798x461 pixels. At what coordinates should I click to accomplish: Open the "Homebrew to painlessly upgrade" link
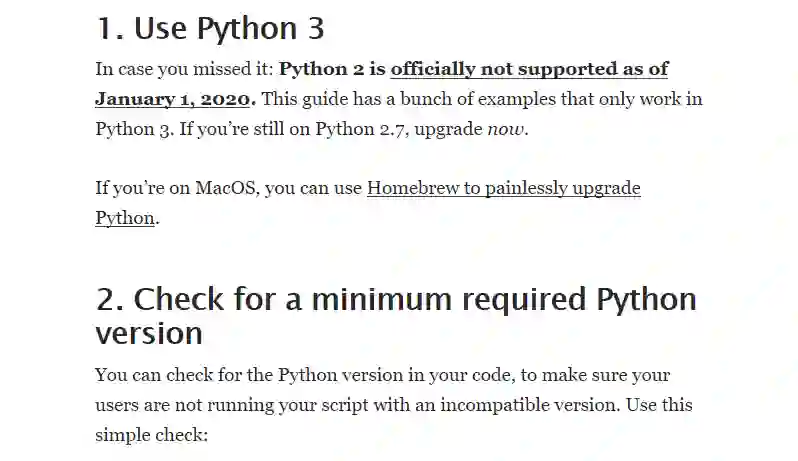(503, 188)
